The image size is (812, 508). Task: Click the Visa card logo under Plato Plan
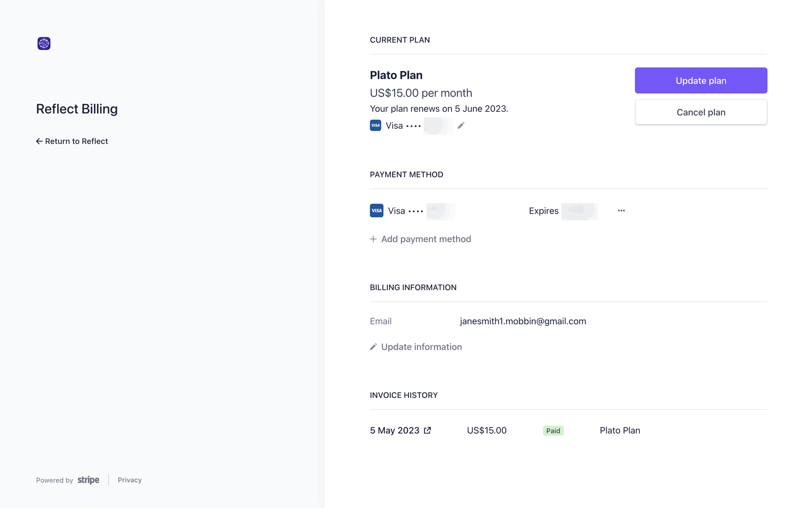tap(376, 125)
